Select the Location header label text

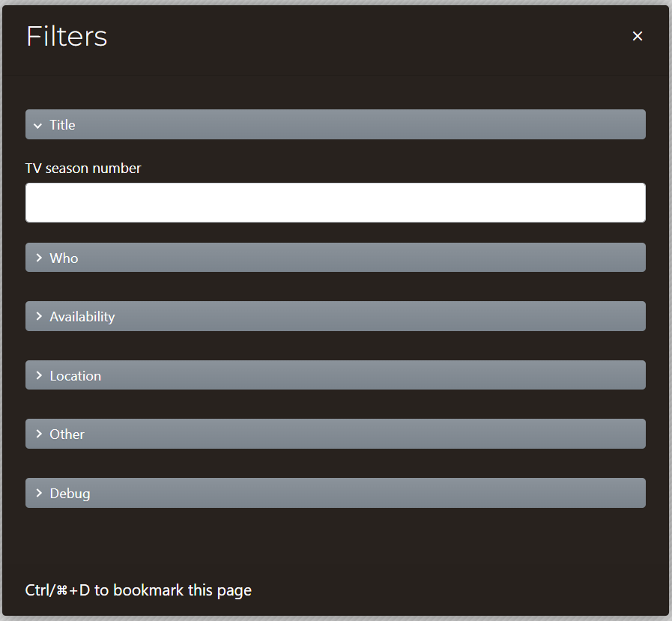(x=76, y=376)
